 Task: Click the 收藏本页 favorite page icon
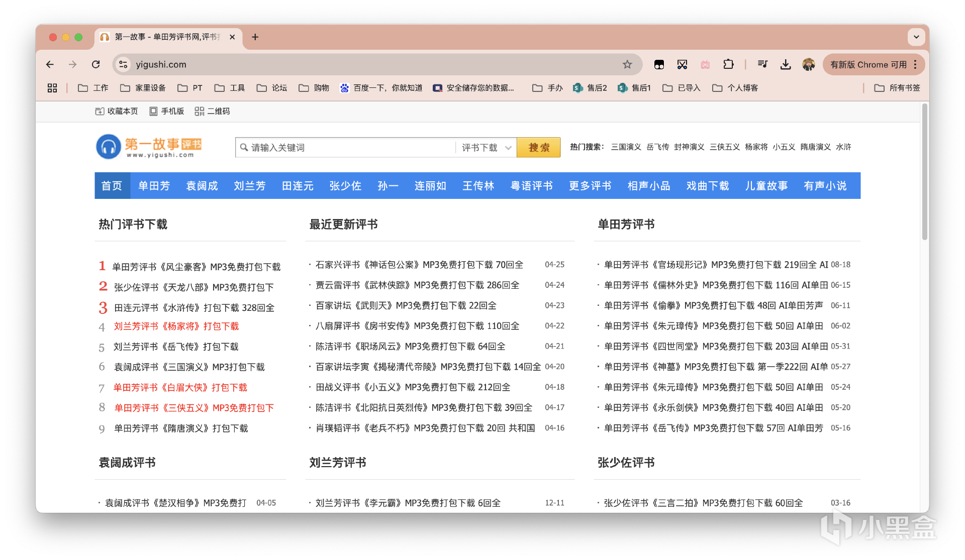point(100,111)
